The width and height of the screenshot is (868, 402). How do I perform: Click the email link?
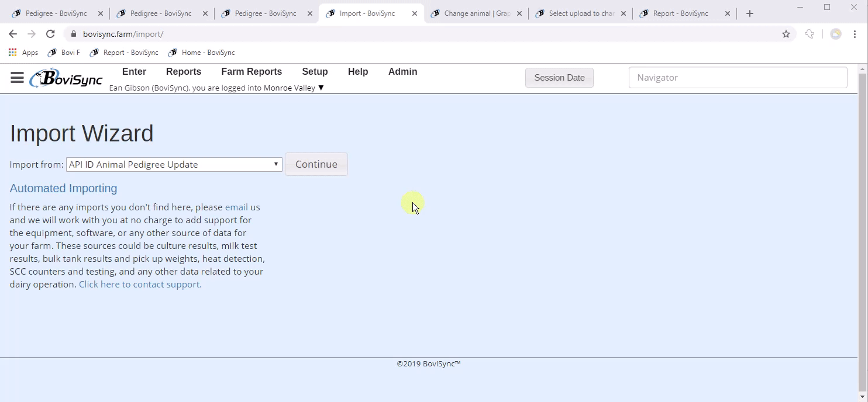pyautogui.click(x=236, y=207)
